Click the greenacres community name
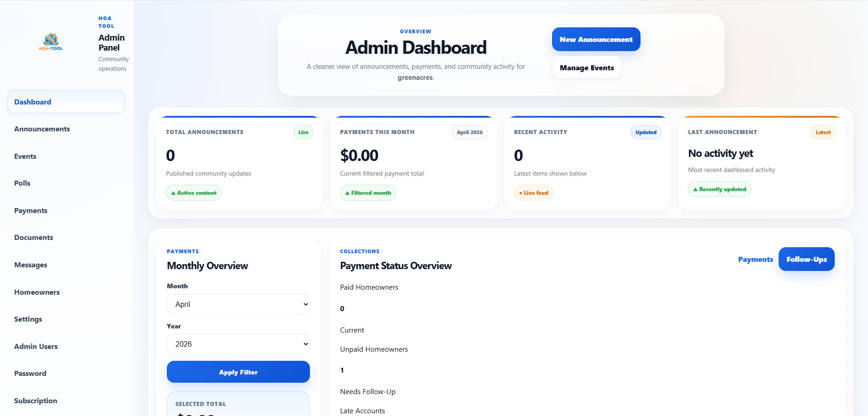This screenshot has width=868, height=416. tap(415, 78)
